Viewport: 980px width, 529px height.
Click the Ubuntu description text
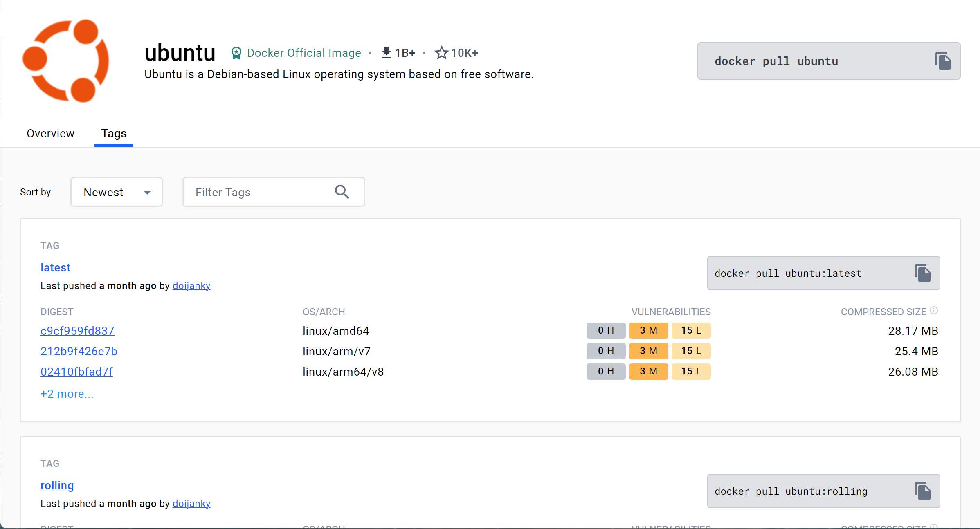(339, 74)
